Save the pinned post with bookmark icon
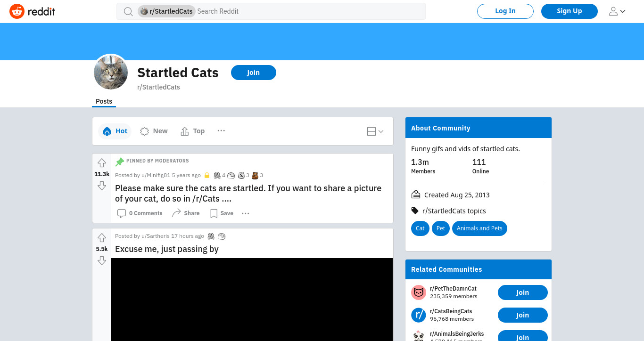Image resolution: width=644 pixels, height=341 pixels. tap(222, 213)
